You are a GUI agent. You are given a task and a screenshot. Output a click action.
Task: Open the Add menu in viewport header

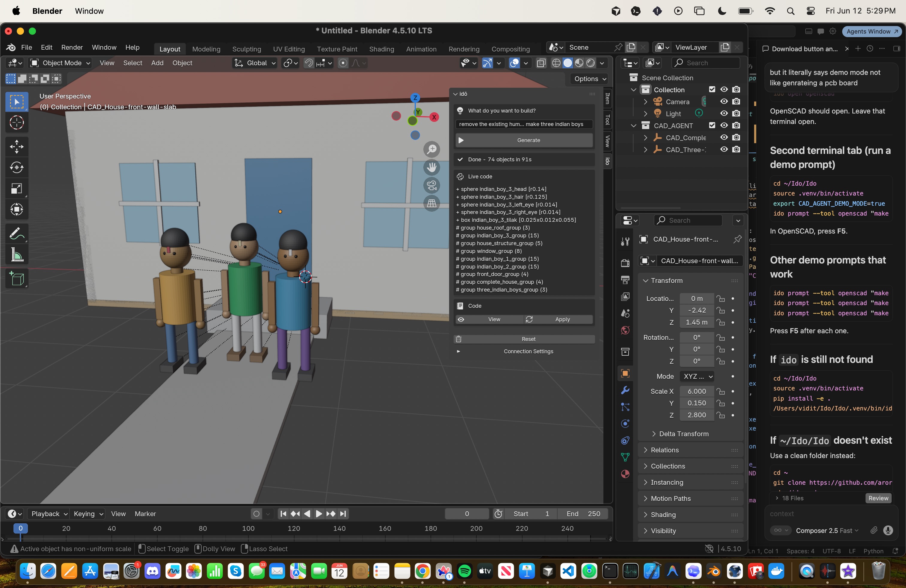point(157,63)
